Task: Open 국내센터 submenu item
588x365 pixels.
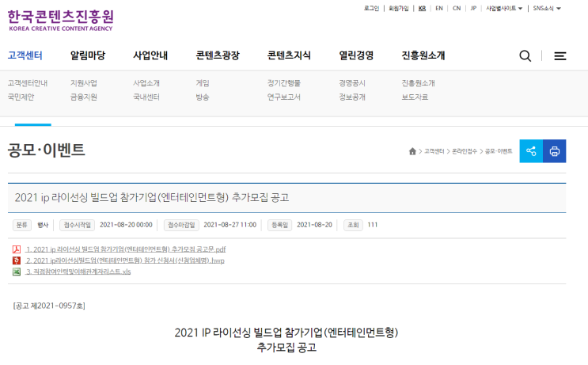Action: point(146,97)
